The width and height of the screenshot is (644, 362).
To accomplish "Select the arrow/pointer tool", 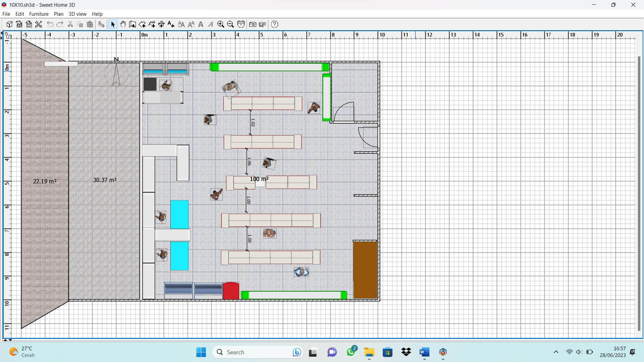I will point(113,24).
